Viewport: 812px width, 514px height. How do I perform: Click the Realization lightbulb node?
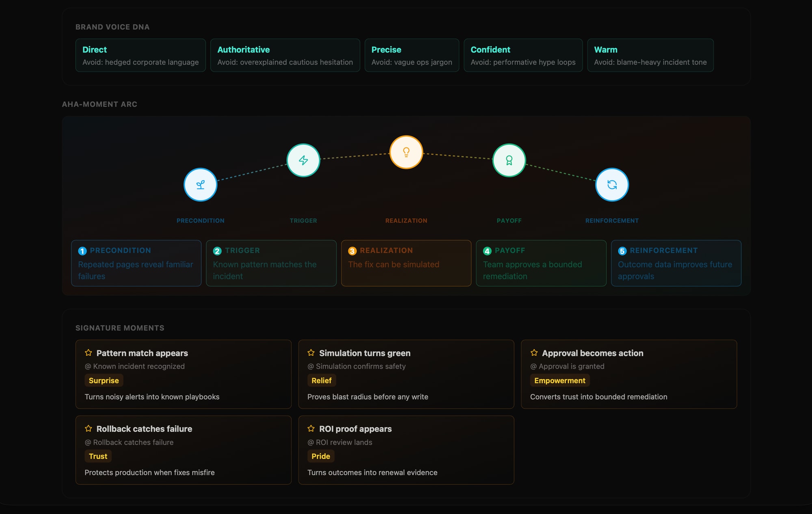[x=406, y=152]
